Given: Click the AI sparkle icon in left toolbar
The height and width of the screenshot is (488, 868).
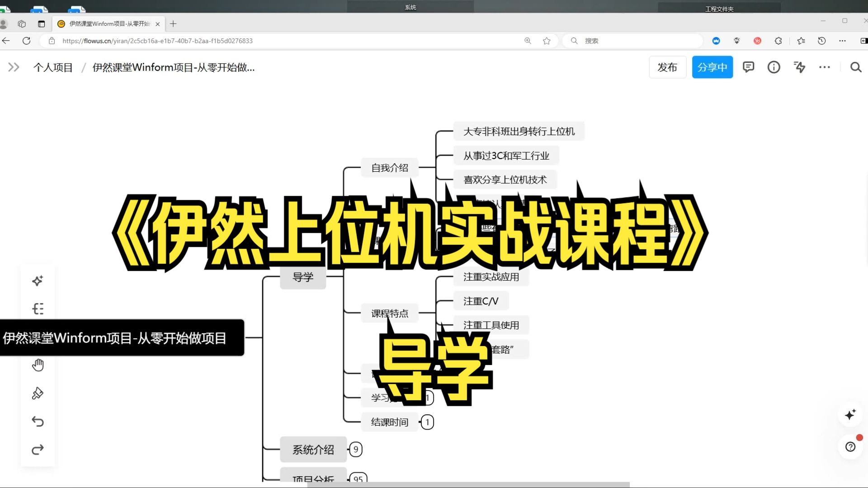Looking at the screenshot, I should coord(38,281).
